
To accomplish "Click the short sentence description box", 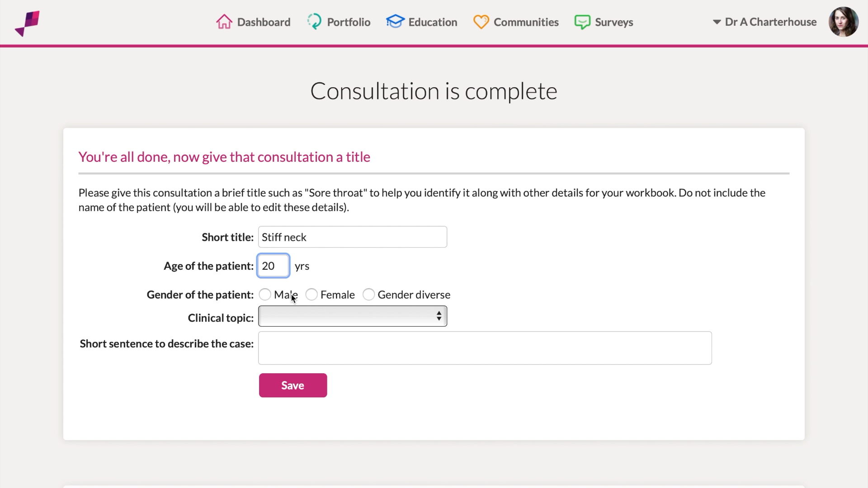I will [484, 348].
